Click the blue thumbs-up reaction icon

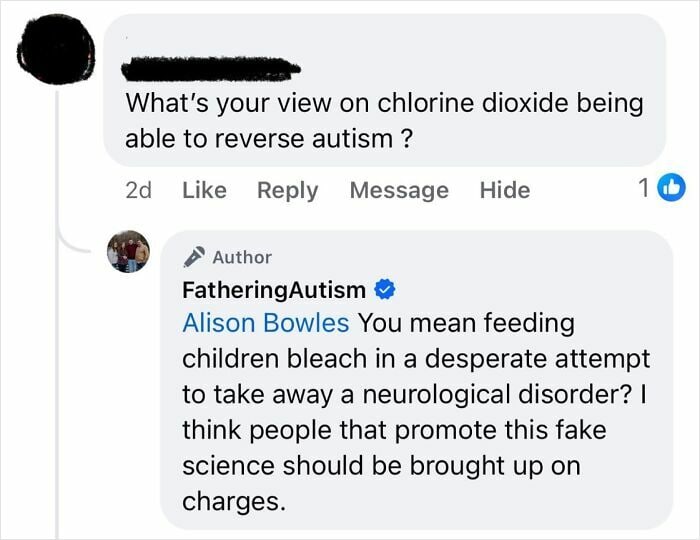click(x=673, y=188)
